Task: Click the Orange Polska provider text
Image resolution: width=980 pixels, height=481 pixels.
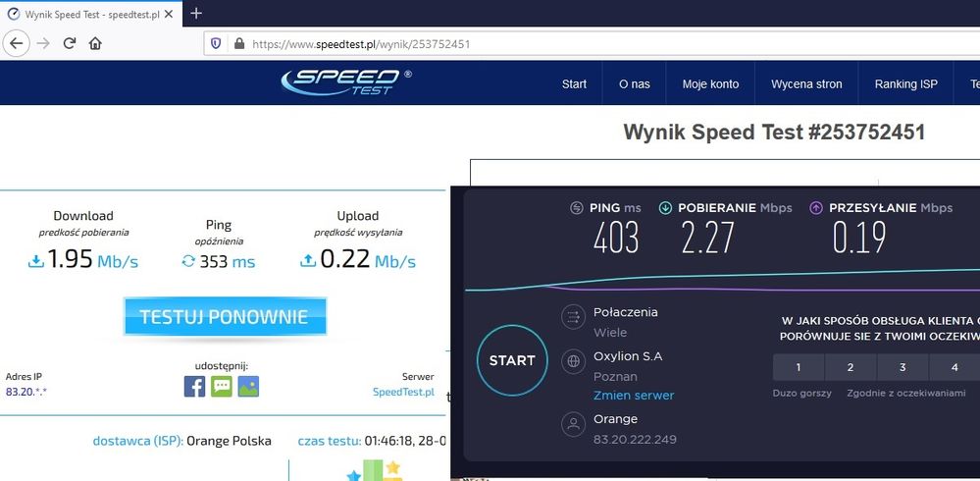Action: click(229, 441)
